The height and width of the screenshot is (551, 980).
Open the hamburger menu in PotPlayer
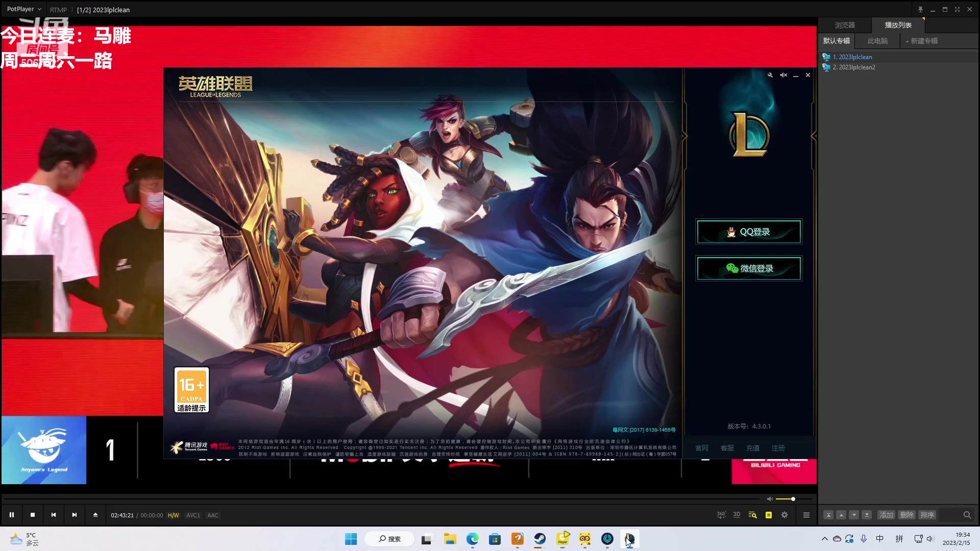[x=806, y=515]
